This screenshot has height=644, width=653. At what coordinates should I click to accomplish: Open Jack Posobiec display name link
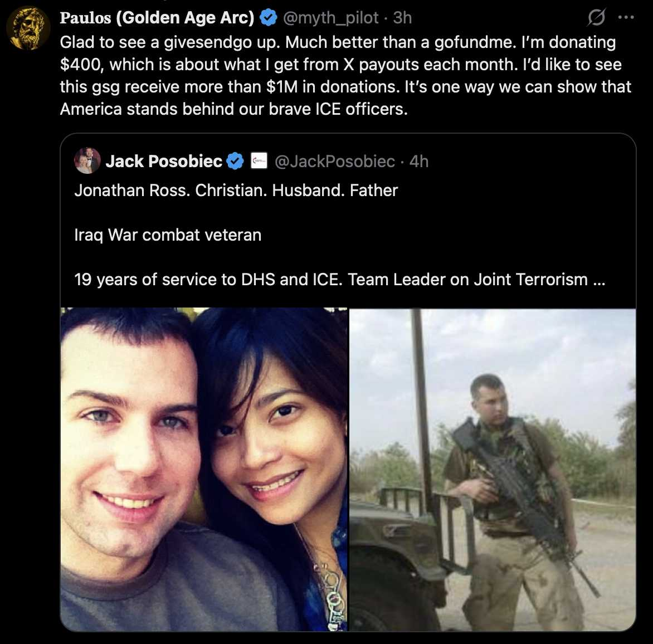point(164,161)
